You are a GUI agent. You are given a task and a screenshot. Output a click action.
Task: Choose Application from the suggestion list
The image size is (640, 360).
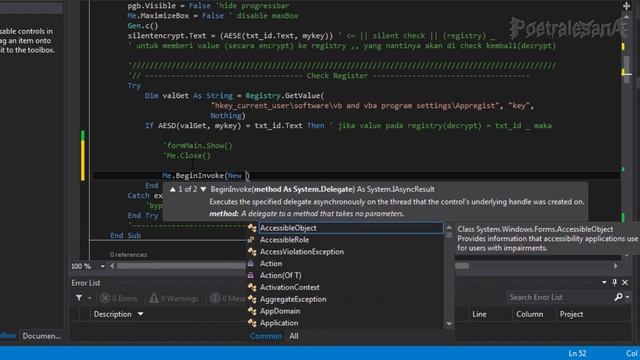pos(279,322)
